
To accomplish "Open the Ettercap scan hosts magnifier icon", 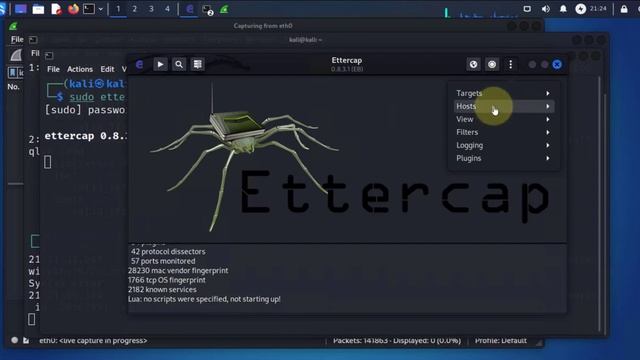I will coord(179,64).
